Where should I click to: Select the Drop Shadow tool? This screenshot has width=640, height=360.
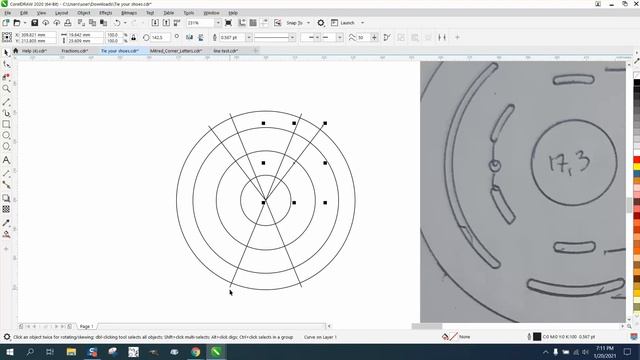6,198
